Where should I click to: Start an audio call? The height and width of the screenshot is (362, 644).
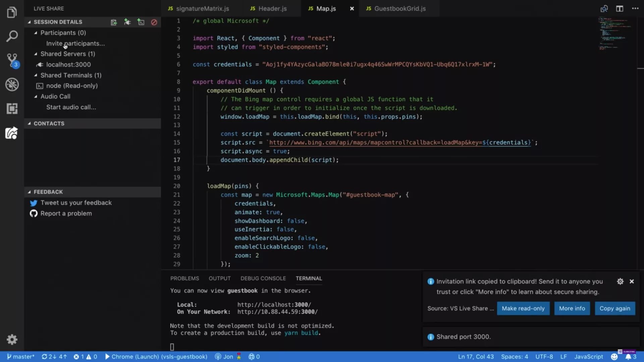click(x=71, y=107)
